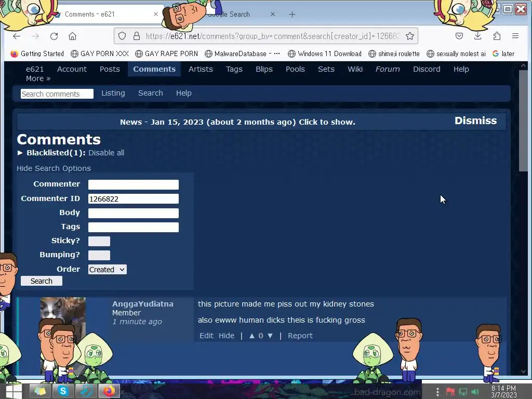Open the Windows 11 Download bookmark

pos(325,54)
